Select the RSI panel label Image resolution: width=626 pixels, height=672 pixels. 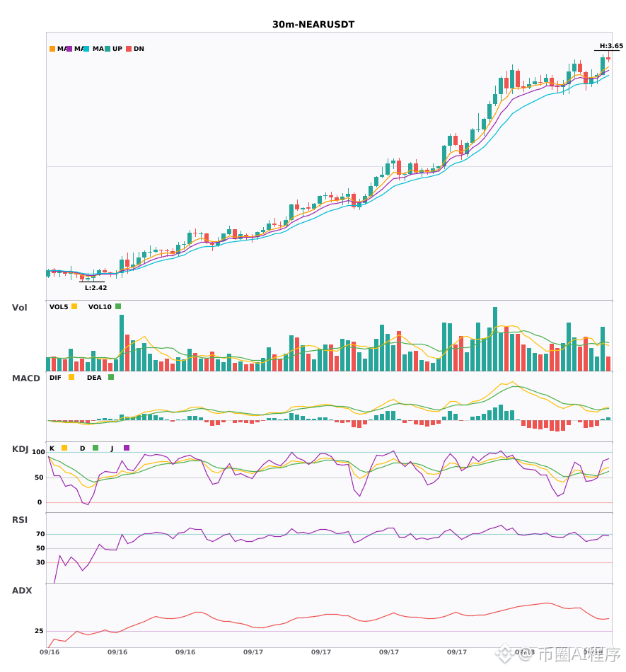20,520
